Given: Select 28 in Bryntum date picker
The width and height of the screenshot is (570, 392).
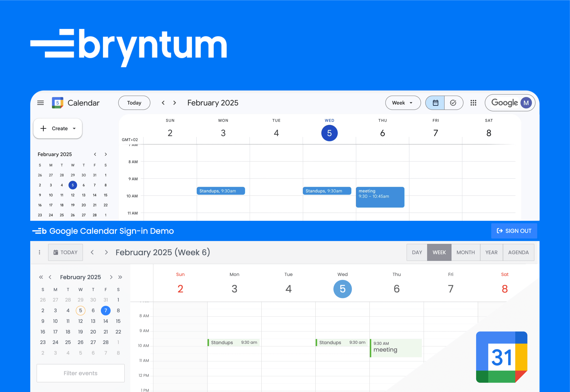Looking at the screenshot, I should pos(106,342).
